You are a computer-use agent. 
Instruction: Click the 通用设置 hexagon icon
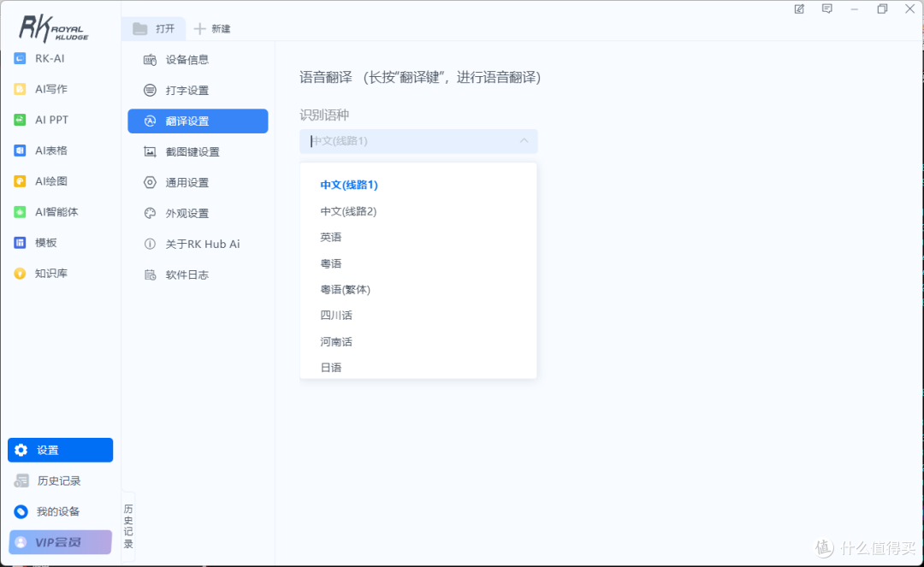click(x=151, y=182)
